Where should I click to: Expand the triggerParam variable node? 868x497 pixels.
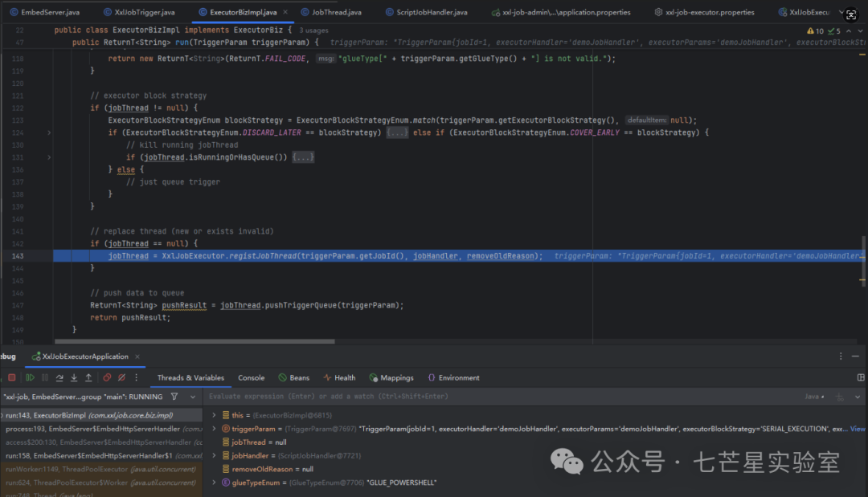pos(215,429)
